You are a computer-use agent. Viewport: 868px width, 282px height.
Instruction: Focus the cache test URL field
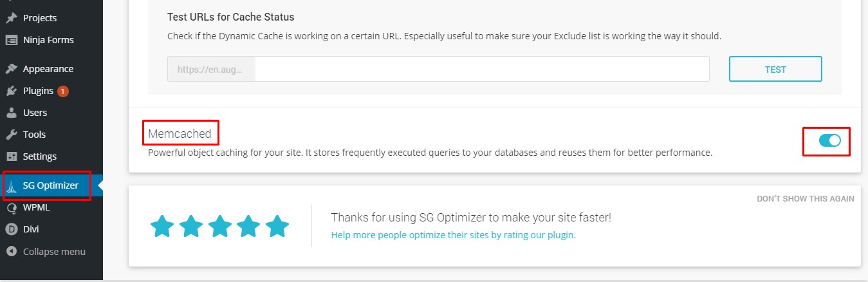click(481, 69)
